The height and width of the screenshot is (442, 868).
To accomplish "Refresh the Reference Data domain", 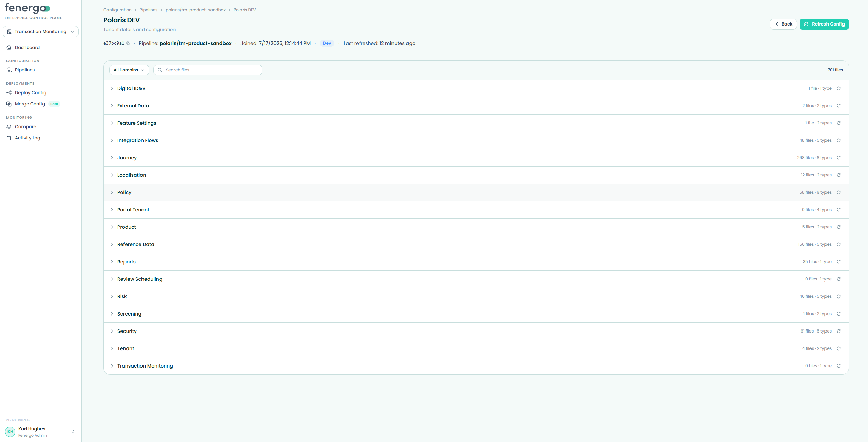I will [839, 244].
